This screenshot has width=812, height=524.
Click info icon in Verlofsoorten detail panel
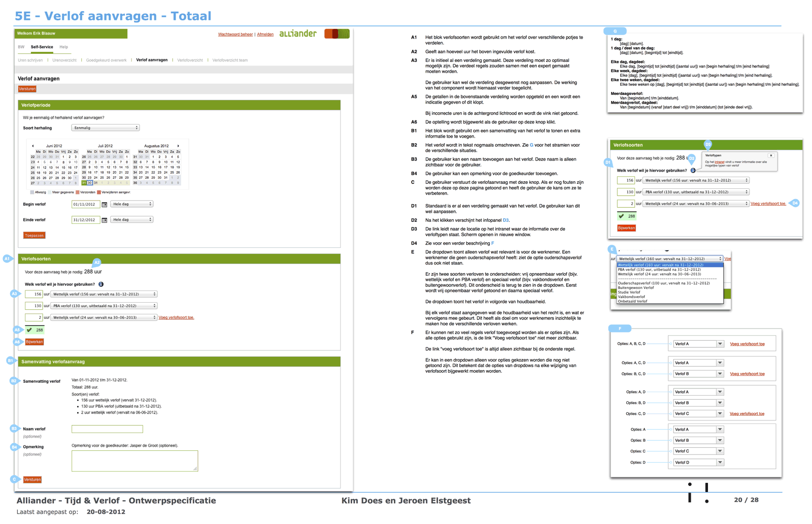[693, 171]
